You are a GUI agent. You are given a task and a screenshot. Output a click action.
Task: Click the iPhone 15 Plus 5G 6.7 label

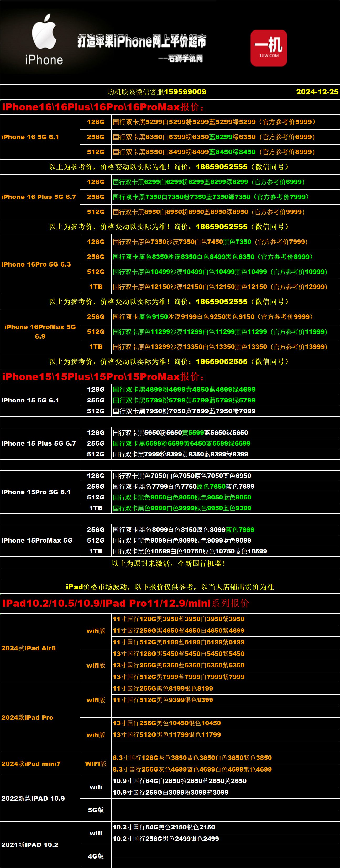39,443
